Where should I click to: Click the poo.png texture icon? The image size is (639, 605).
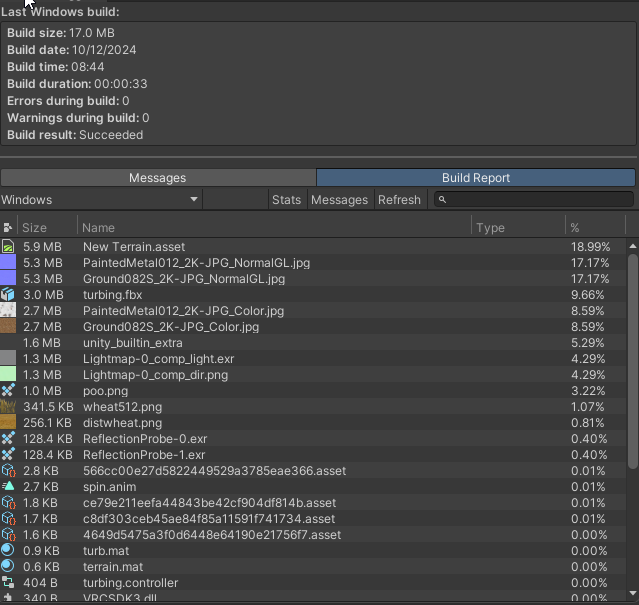[8, 391]
